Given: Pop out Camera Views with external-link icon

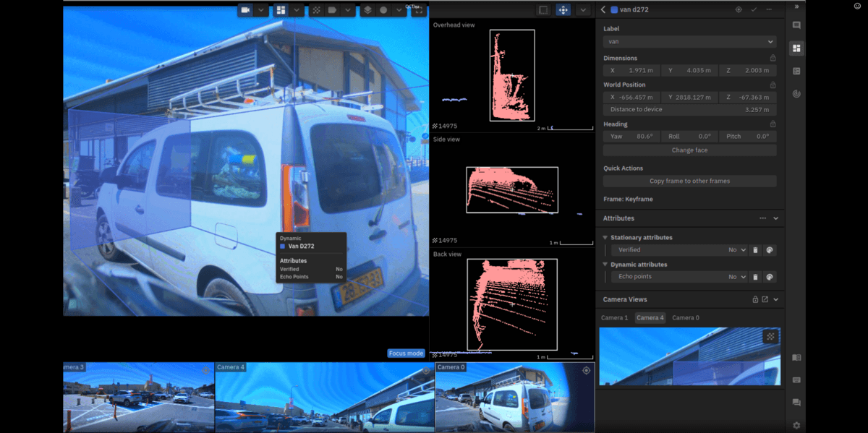Looking at the screenshot, I should (765, 299).
